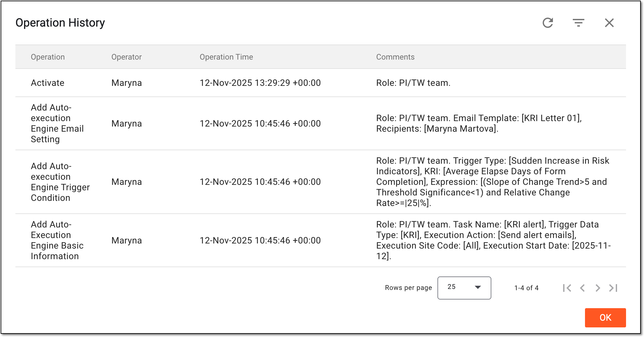Select comment mentioning KRI Letter 01 template

coord(479,123)
